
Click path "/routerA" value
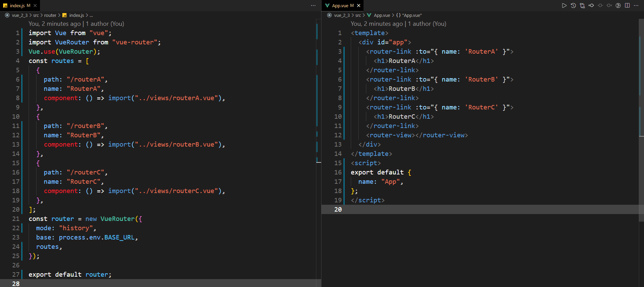pyautogui.click(x=85, y=79)
